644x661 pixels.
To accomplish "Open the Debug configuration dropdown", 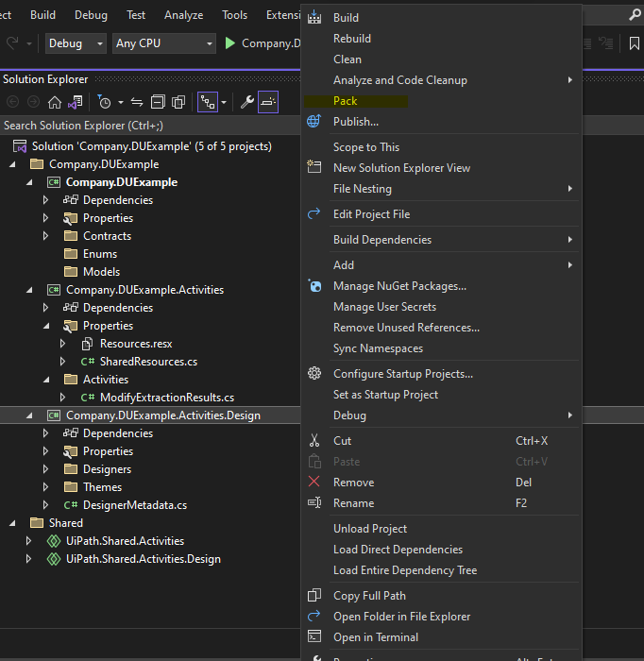I will 76,43.
